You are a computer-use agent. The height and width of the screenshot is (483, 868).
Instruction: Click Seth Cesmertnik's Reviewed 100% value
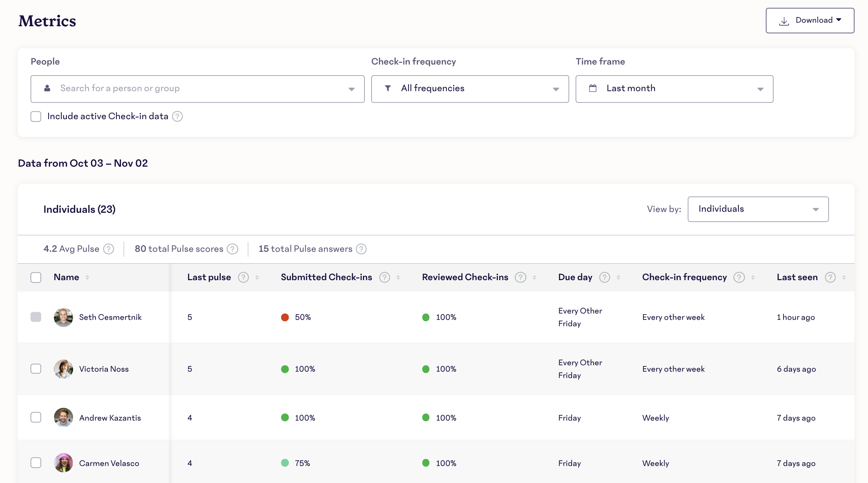446,317
